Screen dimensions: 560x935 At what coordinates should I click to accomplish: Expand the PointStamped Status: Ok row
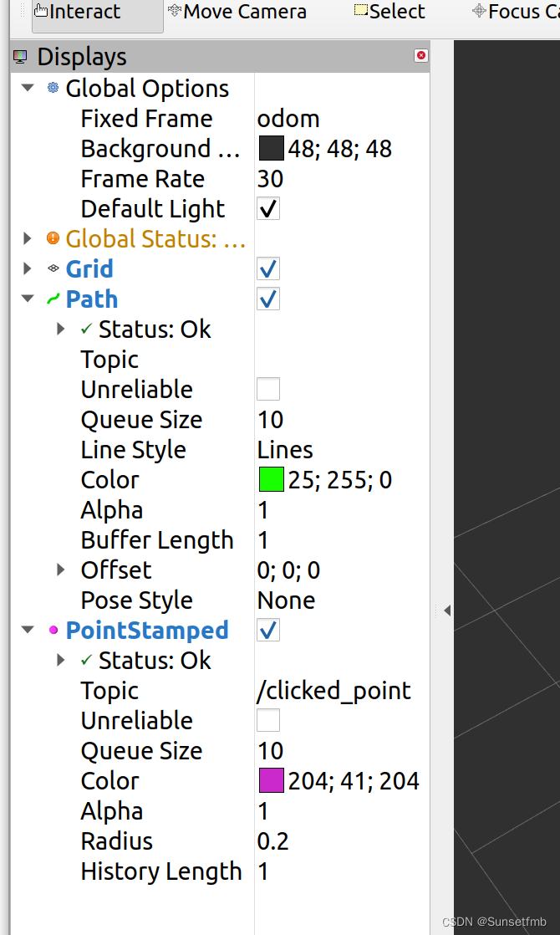(x=61, y=660)
